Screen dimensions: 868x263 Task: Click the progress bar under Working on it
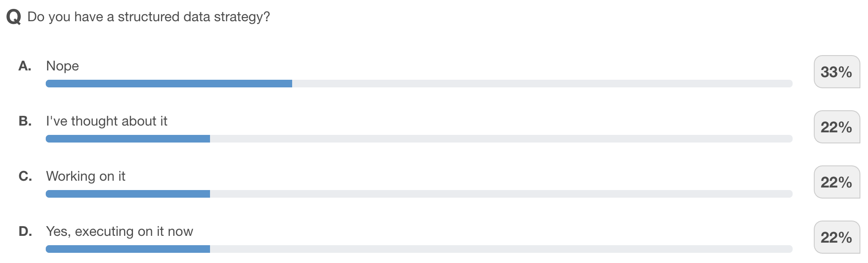tap(419, 194)
